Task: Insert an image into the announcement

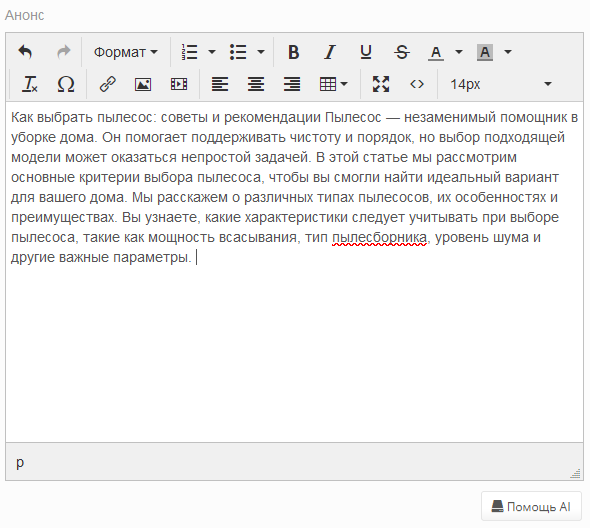Action: point(143,84)
